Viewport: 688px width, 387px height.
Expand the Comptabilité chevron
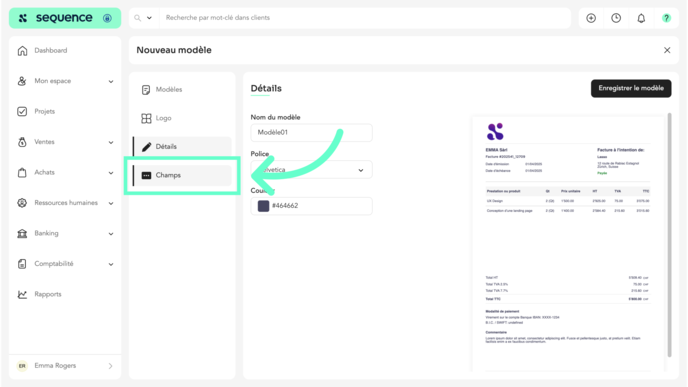111,264
